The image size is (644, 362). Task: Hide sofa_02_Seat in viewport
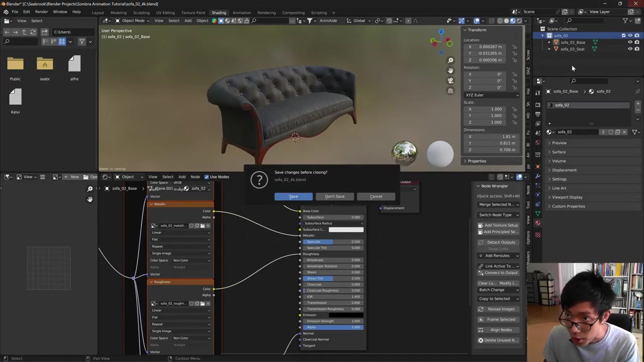click(x=630, y=49)
